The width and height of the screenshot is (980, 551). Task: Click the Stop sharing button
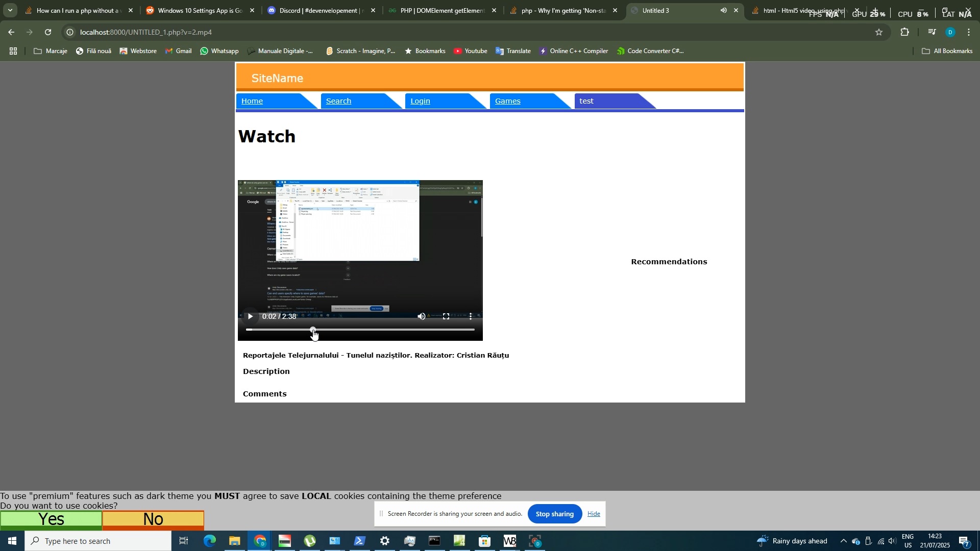pos(554,514)
